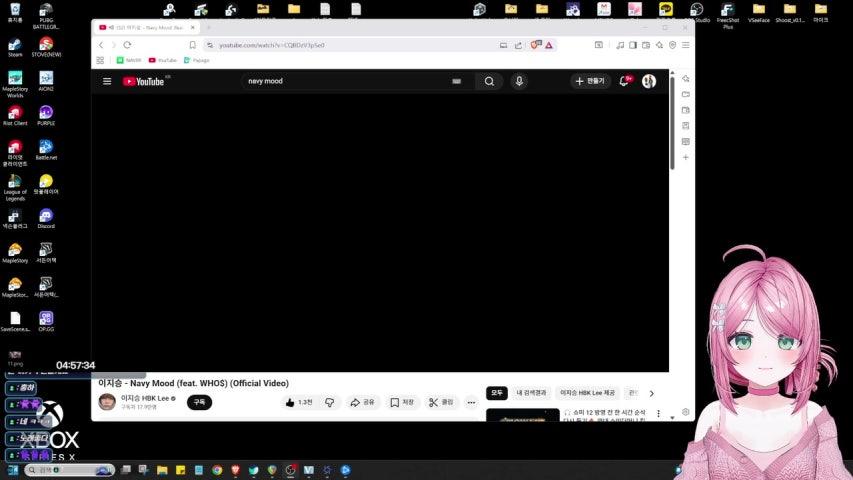
Task: Open Brave browser from the taskbar
Action: [236, 470]
